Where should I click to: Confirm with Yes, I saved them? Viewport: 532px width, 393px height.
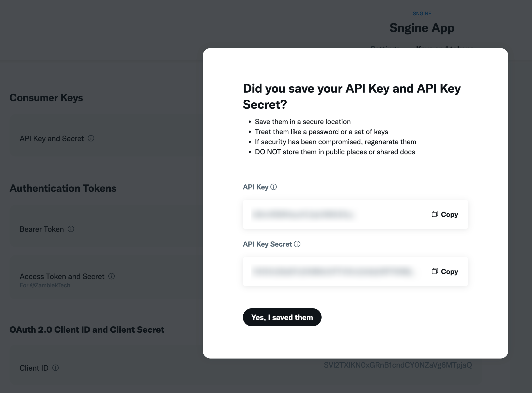282,317
